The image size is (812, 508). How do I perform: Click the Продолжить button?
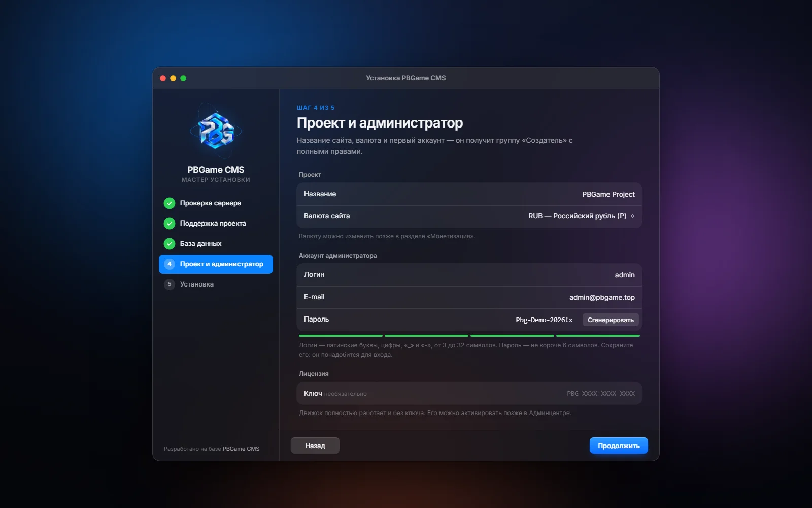tap(619, 446)
